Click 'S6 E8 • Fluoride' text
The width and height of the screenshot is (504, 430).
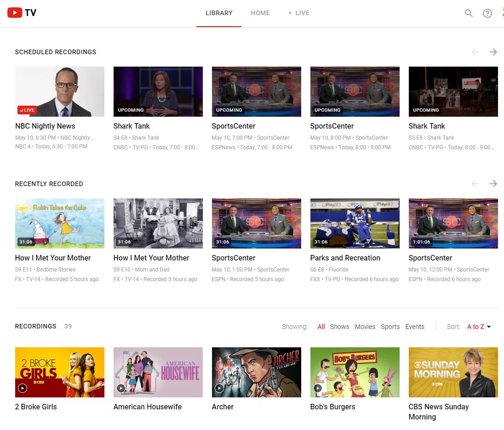pyautogui.click(x=329, y=270)
